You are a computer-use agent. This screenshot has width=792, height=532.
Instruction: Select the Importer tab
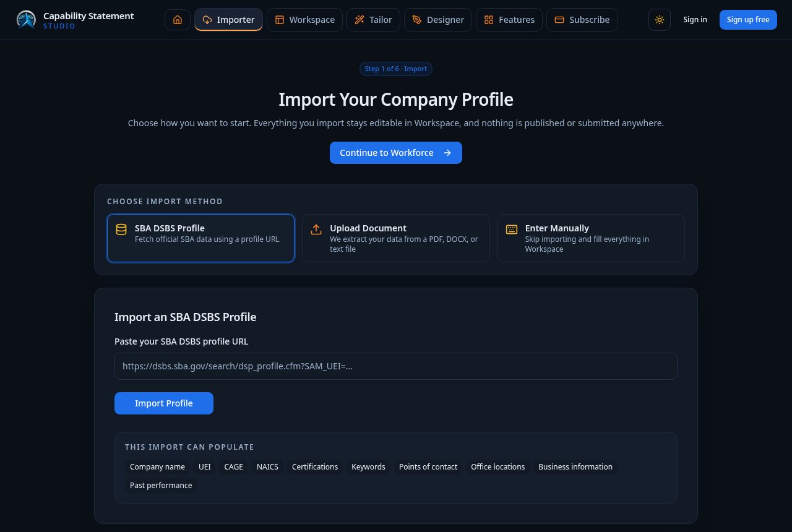228,20
